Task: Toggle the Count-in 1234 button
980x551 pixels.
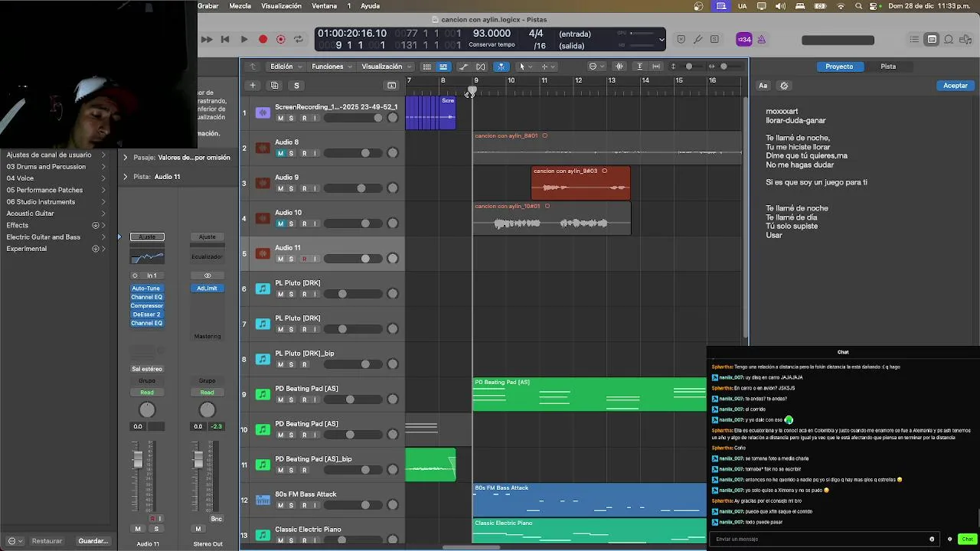Action: point(743,39)
